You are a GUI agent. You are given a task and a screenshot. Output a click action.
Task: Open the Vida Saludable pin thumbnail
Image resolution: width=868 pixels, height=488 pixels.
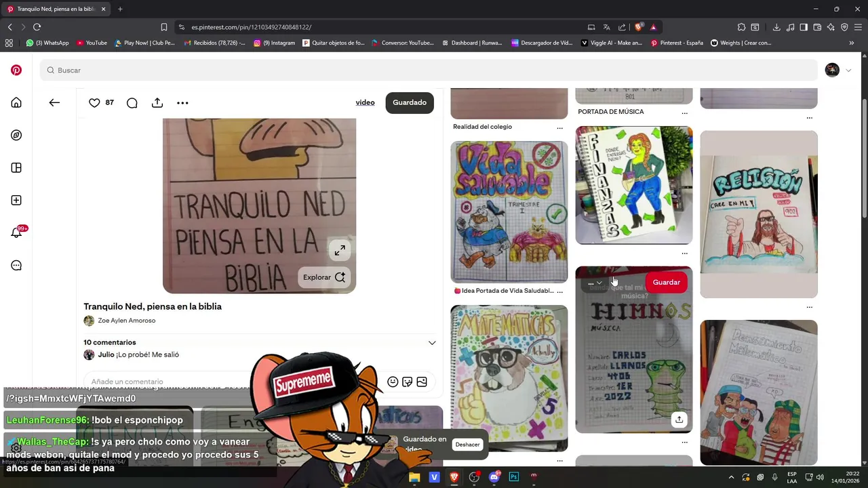pos(509,212)
